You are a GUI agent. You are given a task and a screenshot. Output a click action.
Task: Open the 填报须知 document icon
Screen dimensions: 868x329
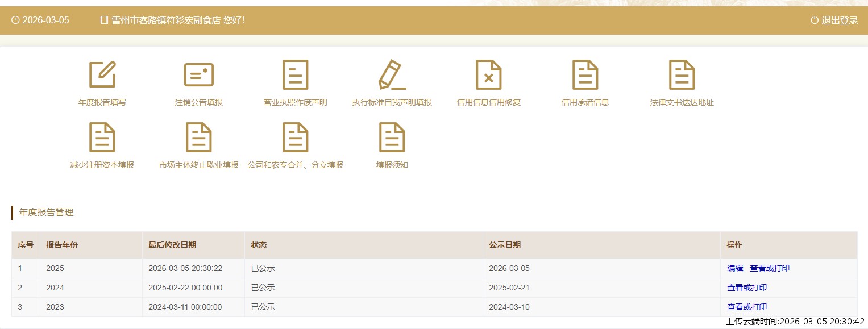point(392,137)
